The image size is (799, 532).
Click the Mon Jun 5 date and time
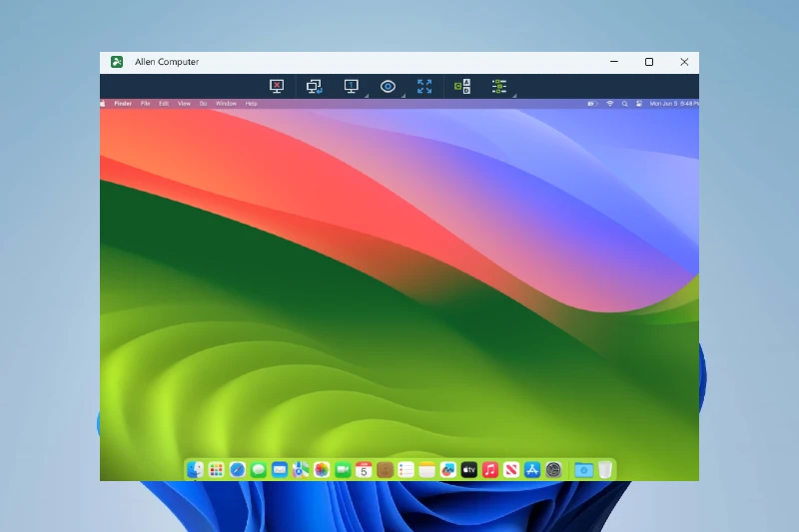(673, 104)
